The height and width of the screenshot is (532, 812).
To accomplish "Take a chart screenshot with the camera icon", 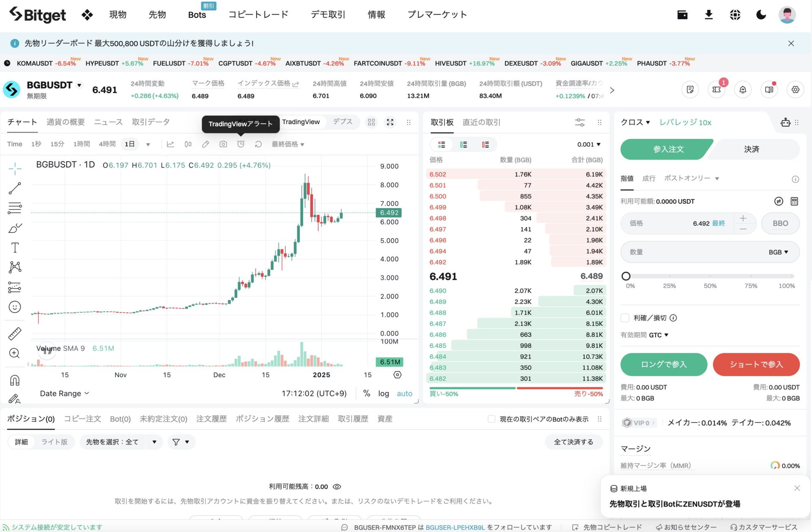I will [x=223, y=144].
